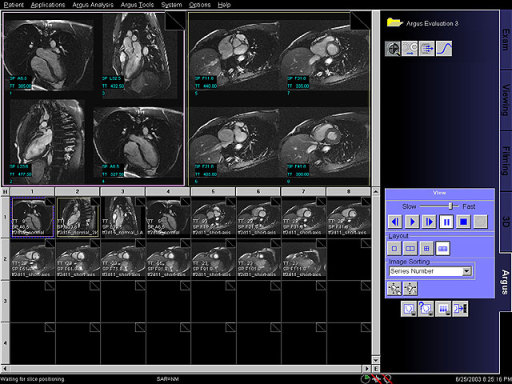The width and height of the screenshot is (512, 384).
Task: Open the Argus Tools menu
Action: tap(137, 5)
